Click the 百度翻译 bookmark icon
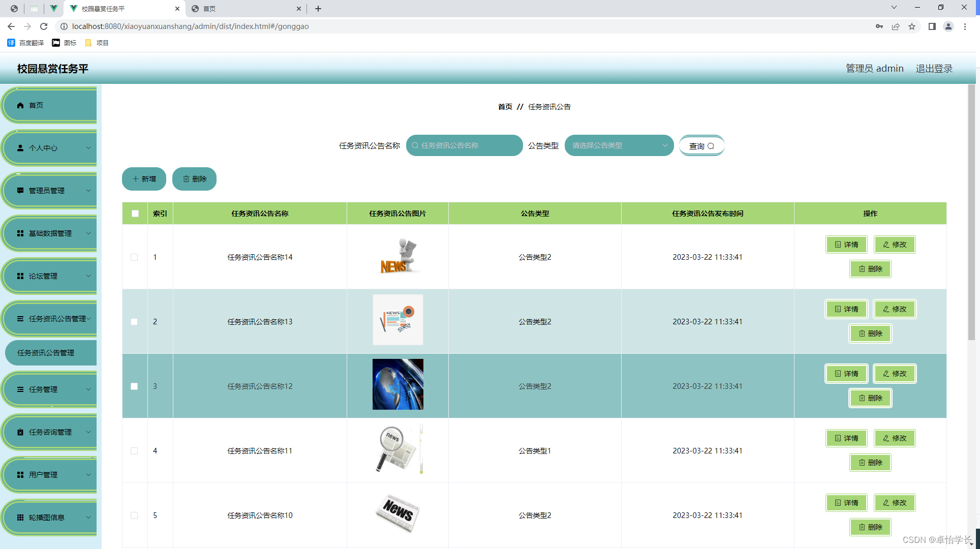 point(11,43)
